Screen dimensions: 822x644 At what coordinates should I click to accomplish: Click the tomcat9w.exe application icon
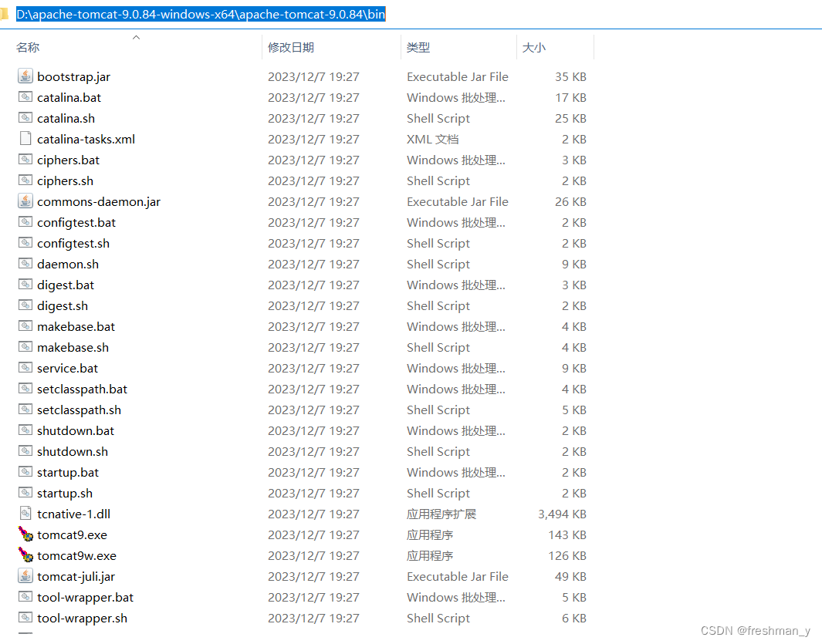pyautogui.click(x=25, y=555)
